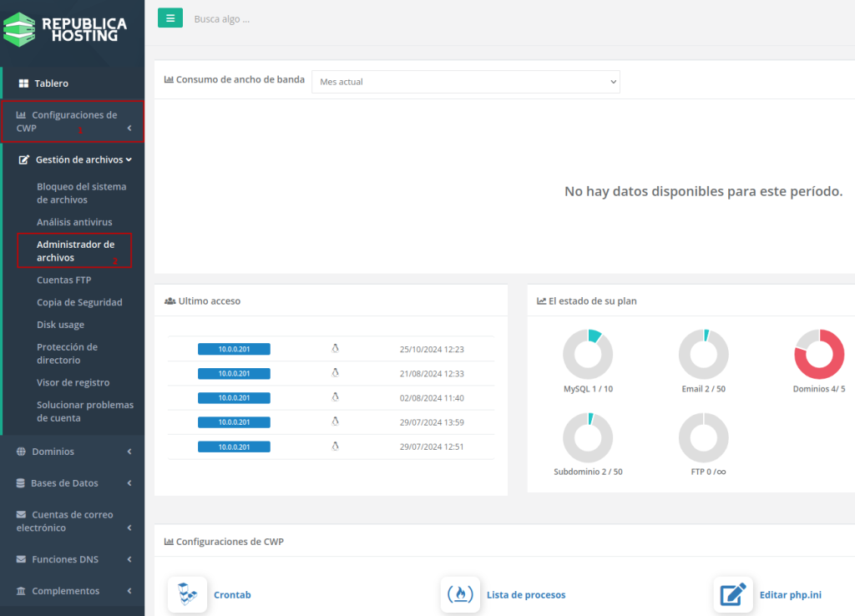This screenshot has height=616, width=855.
Task: Click the Dominios globe icon in sidebar
Action: pos(21,452)
